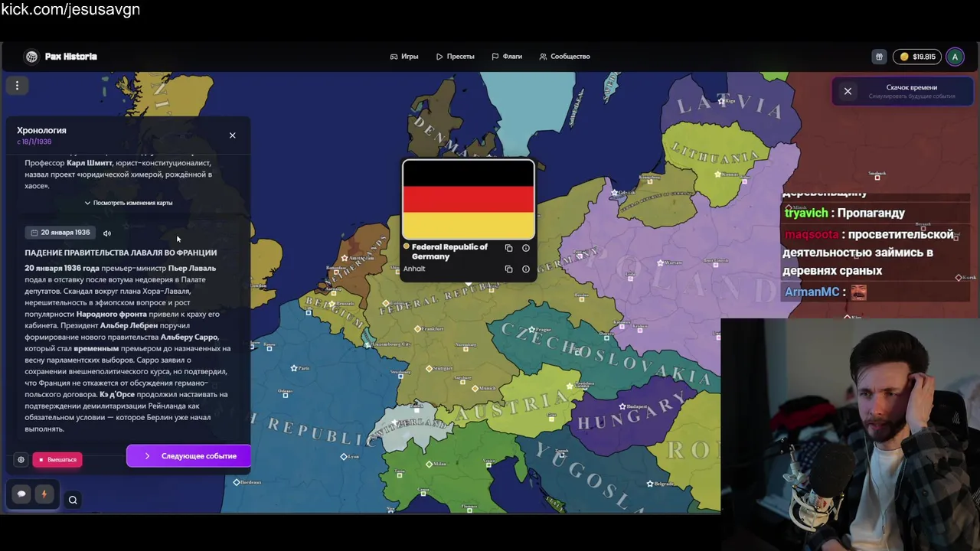Click the ПАДЕНИЕ ПРАВИТЕЛЬСТВА ЛАВАЛЯ ВО ФРАНЦИИ heading
Screen dimensions: 980x551
(x=121, y=253)
